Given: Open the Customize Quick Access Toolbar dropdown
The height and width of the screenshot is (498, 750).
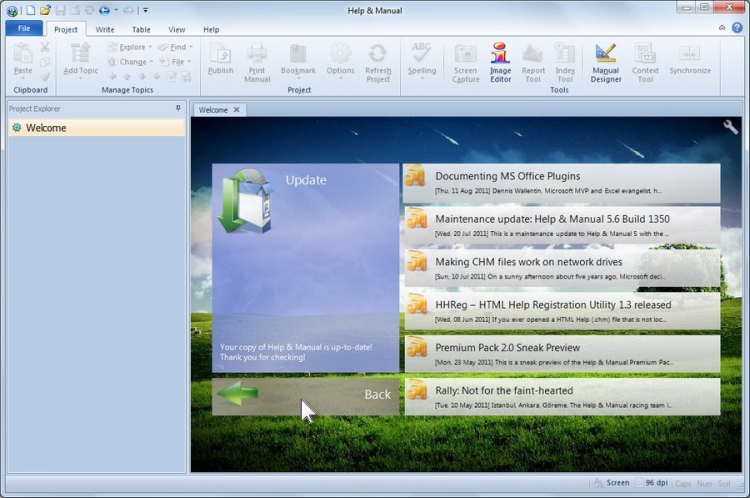Looking at the screenshot, I should click(x=146, y=10).
